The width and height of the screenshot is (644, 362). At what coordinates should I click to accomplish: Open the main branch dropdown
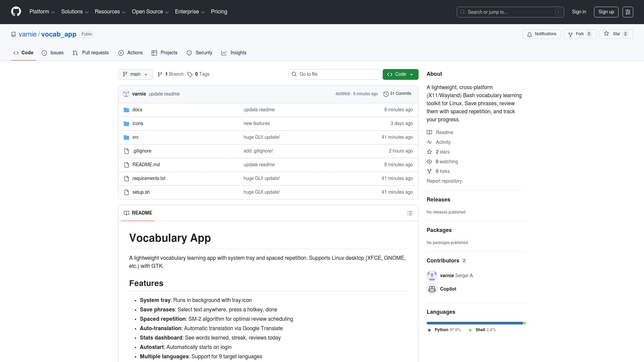tap(135, 74)
